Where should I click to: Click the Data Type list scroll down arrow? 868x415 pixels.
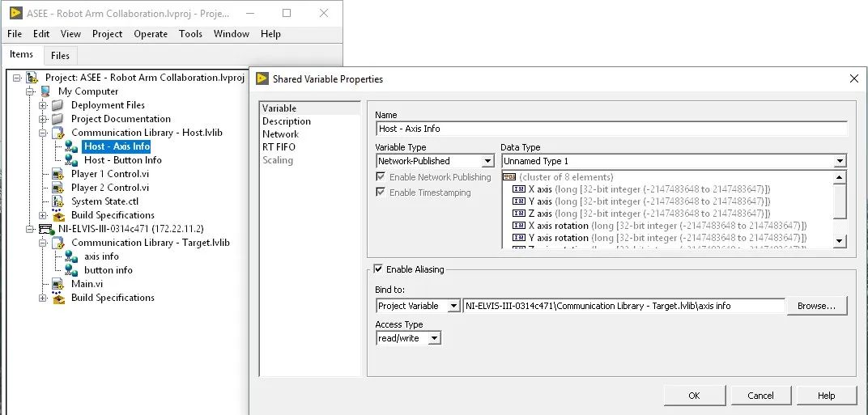coord(840,241)
